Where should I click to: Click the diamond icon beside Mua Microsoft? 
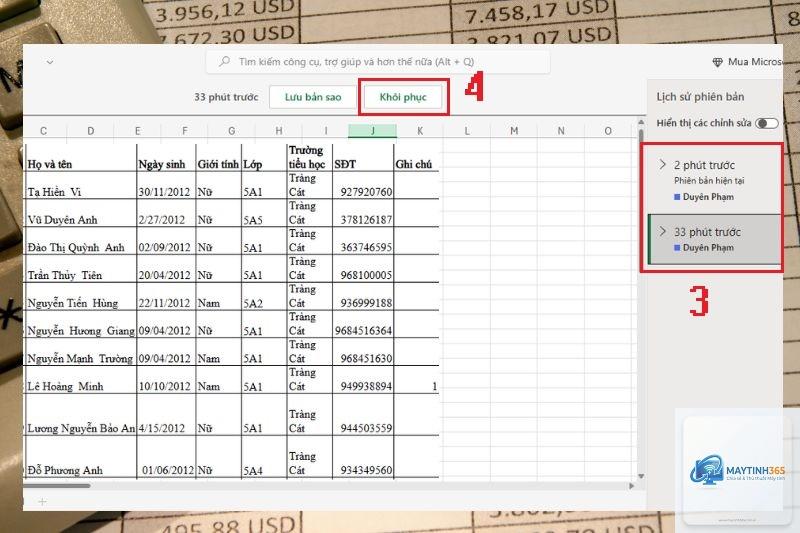pos(717,62)
